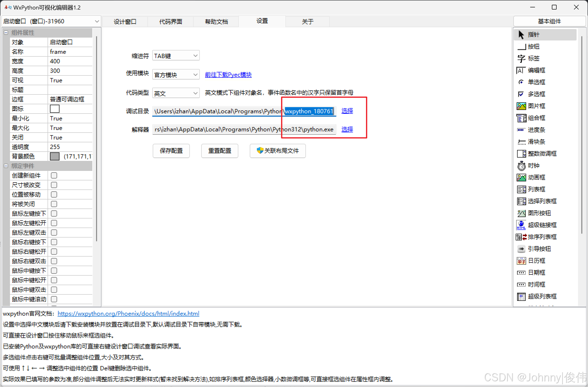Switch to the 设计窗口 tab

125,21
